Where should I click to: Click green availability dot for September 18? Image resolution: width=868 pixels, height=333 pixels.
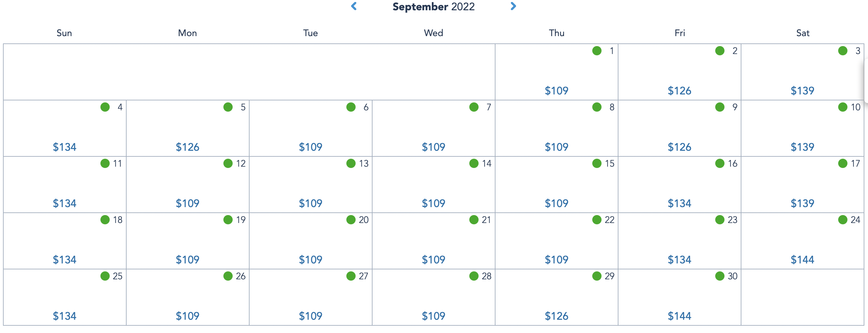pyautogui.click(x=105, y=220)
